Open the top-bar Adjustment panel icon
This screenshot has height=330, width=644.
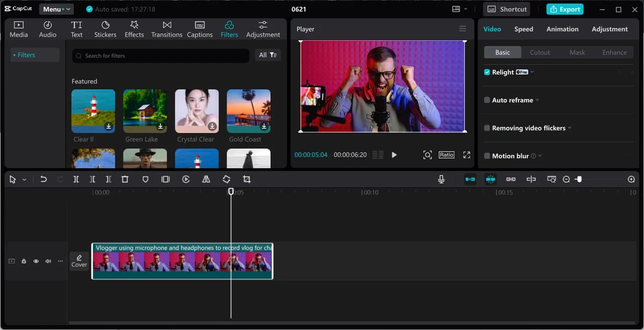pyautogui.click(x=263, y=30)
